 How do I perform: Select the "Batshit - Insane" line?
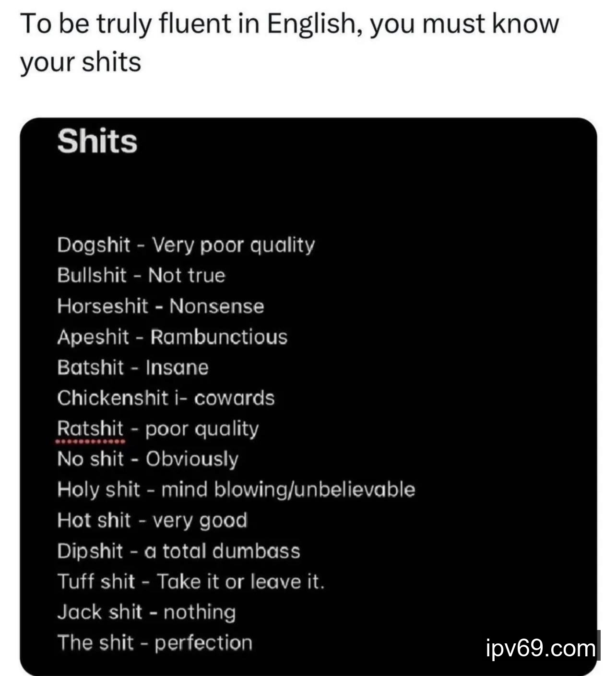pos(133,368)
